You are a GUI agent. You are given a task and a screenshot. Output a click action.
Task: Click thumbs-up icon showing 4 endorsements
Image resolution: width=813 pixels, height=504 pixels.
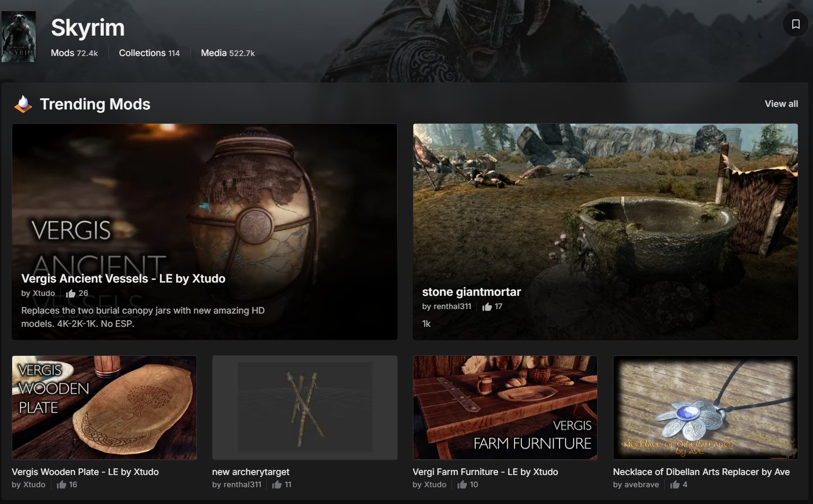tap(675, 485)
